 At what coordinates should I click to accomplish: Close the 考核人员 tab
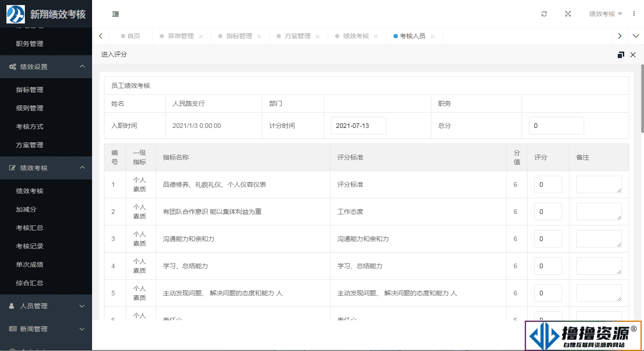432,36
